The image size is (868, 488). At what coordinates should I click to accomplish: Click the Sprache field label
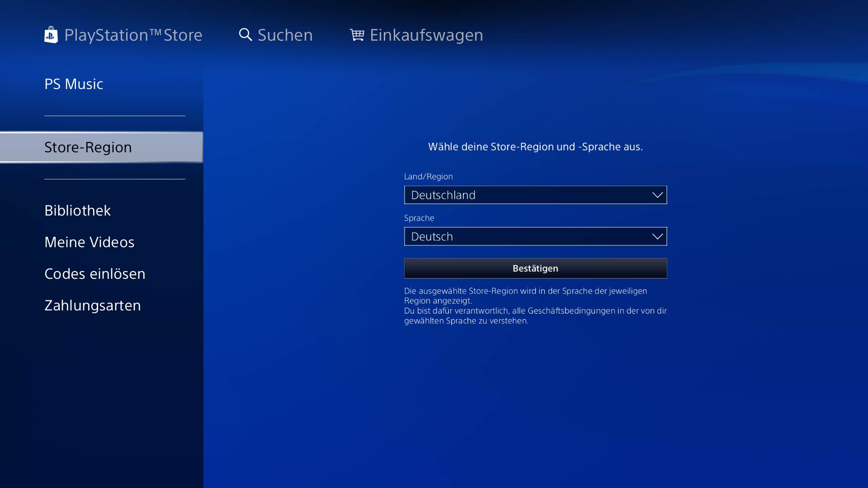click(x=419, y=218)
